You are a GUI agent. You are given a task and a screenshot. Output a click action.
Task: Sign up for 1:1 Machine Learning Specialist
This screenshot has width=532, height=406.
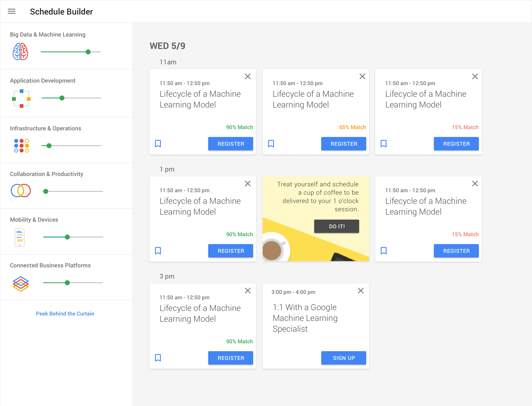[344, 358]
